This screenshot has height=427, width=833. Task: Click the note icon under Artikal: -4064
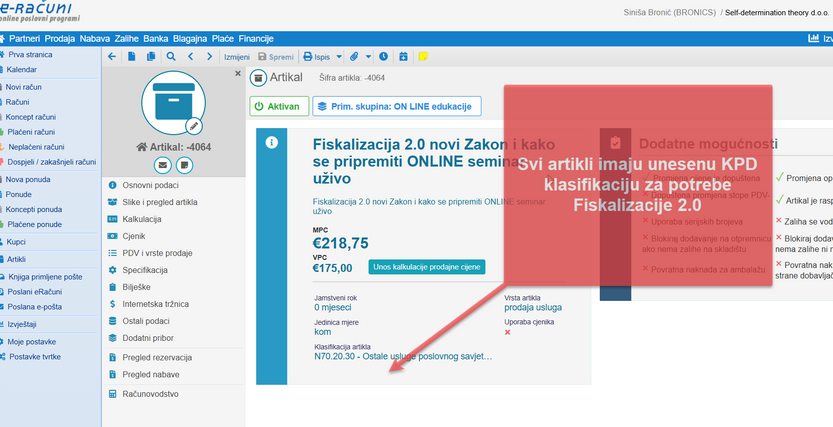click(x=184, y=165)
